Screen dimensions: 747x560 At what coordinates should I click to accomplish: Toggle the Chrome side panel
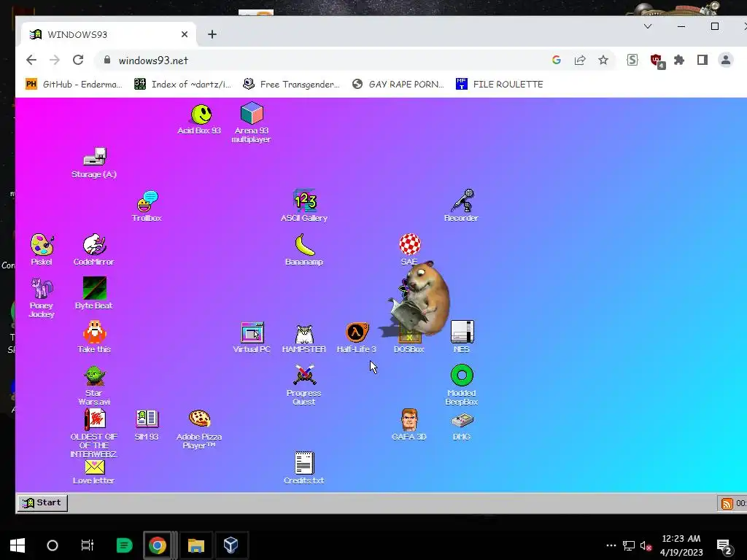pos(703,60)
